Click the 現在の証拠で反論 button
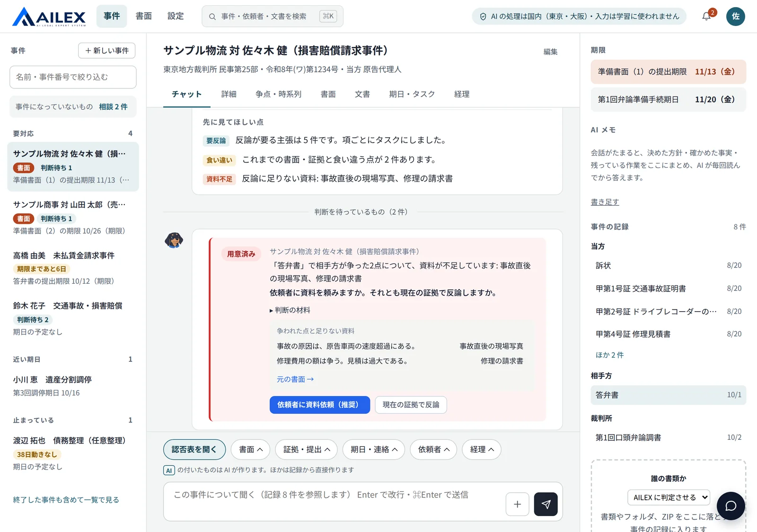The height and width of the screenshot is (532, 757). click(411, 405)
